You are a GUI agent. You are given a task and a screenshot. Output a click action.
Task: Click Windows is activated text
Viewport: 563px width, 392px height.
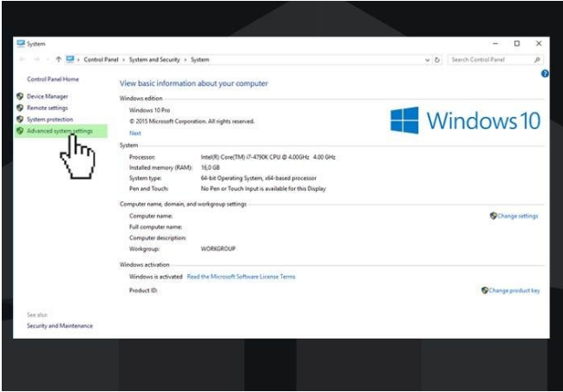point(155,277)
